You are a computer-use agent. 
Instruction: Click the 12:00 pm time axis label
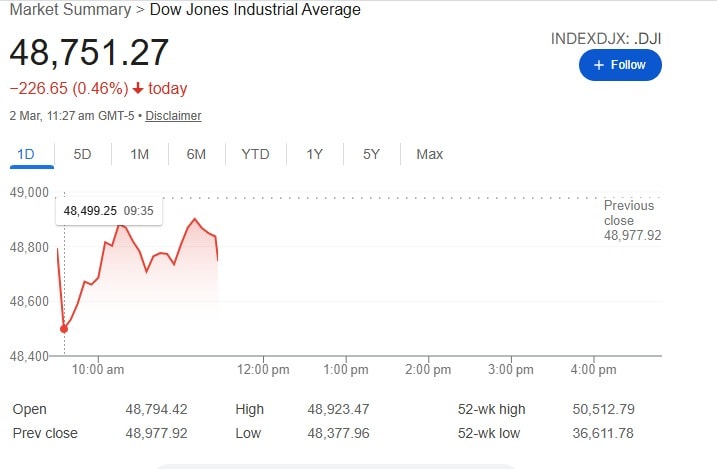point(265,370)
